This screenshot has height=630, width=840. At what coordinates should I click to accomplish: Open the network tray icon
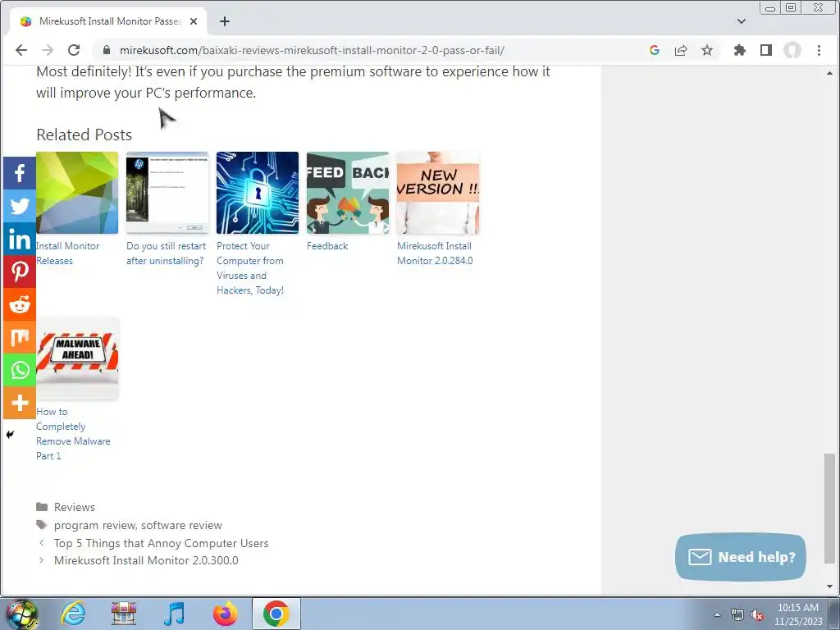click(737, 615)
